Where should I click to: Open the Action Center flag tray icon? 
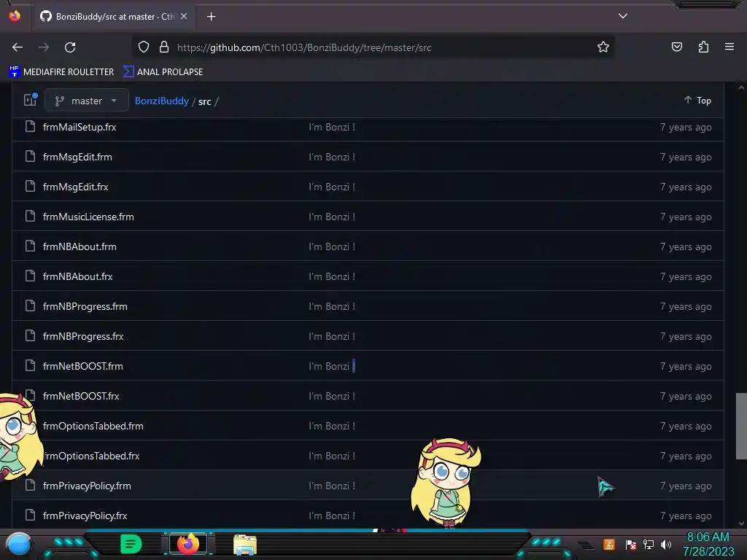tap(631, 544)
